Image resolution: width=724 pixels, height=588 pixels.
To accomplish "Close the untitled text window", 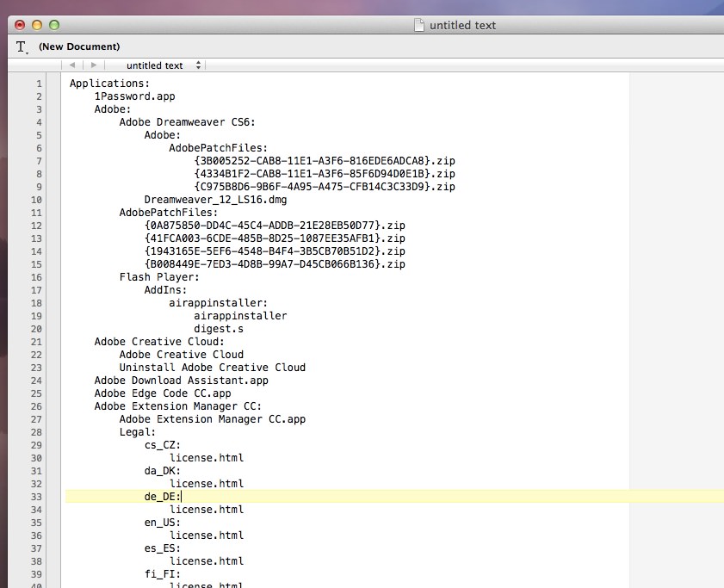I will point(20,25).
